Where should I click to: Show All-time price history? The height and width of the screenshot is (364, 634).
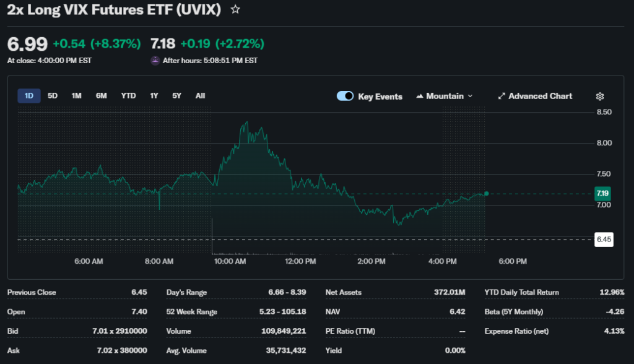200,96
